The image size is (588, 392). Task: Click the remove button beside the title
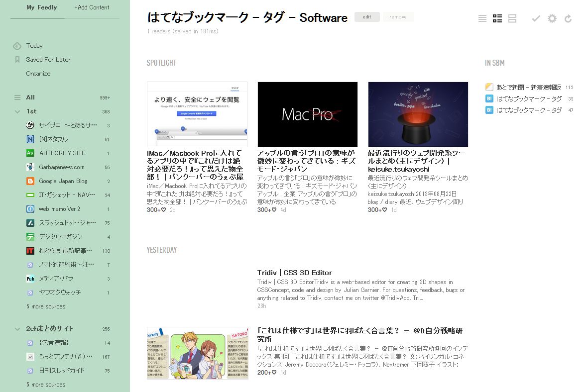click(398, 17)
